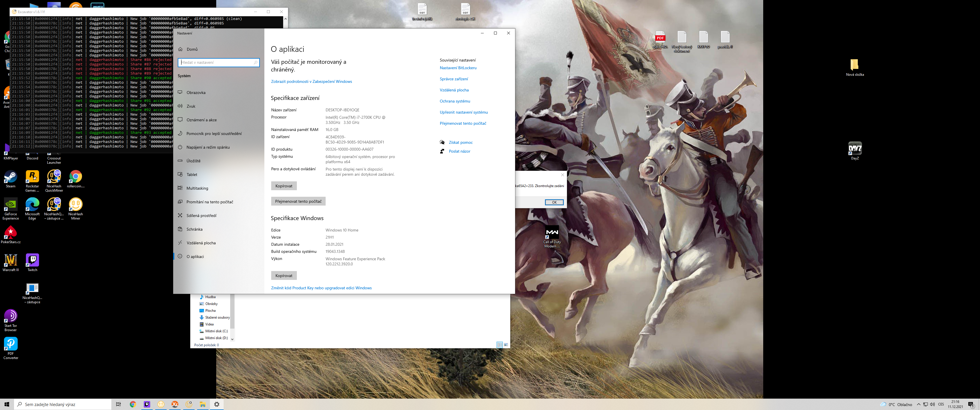
Task: Switch Explorer to large icons view
Action: [x=506, y=345]
